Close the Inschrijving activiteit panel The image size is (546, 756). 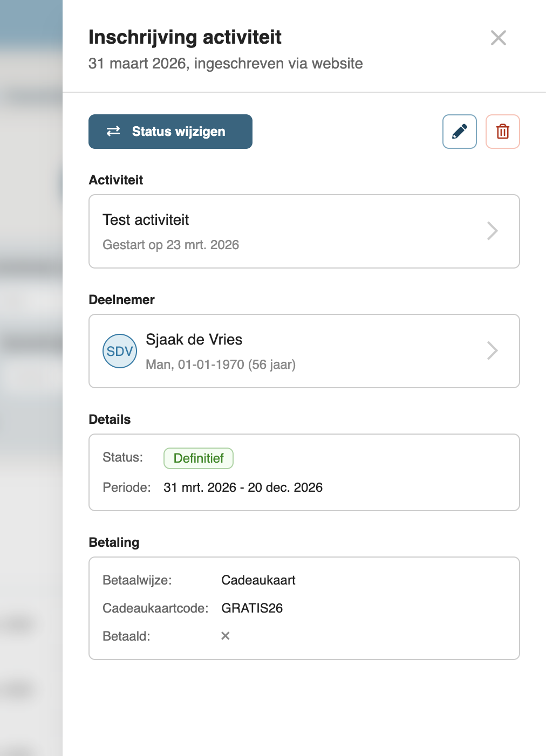(499, 38)
